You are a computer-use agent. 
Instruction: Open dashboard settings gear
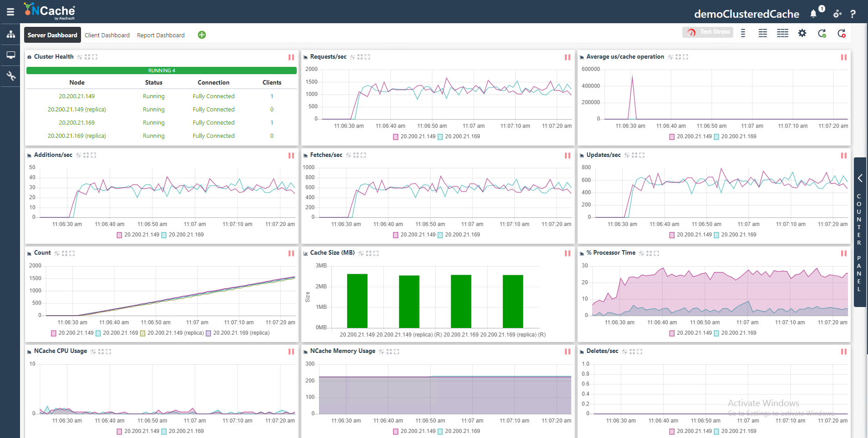coord(802,33)
